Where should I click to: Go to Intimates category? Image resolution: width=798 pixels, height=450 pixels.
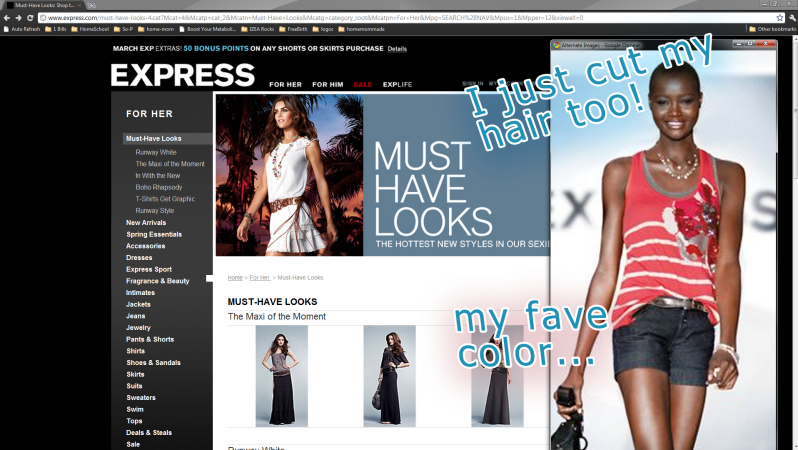[140, 293]
